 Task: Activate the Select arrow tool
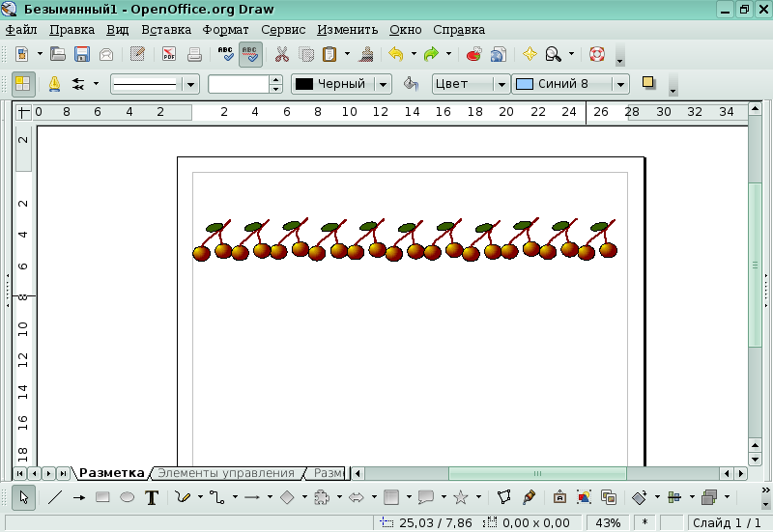(23, 497)
